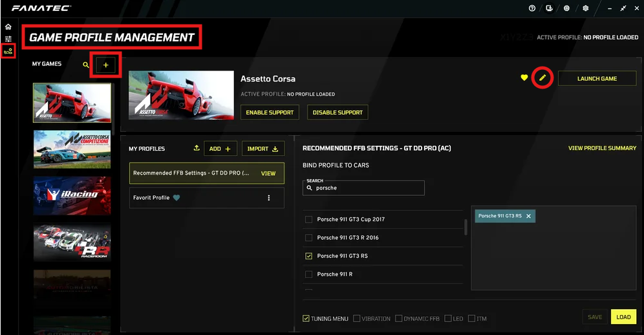
Task: Click the search icon next to My Games
Action: (x=86, y=65)
